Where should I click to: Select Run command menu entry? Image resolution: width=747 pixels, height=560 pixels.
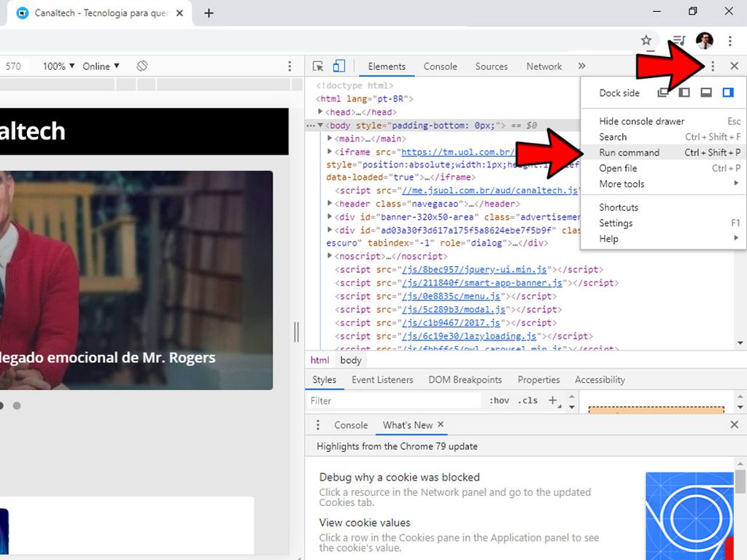click(x=664, y=152)
